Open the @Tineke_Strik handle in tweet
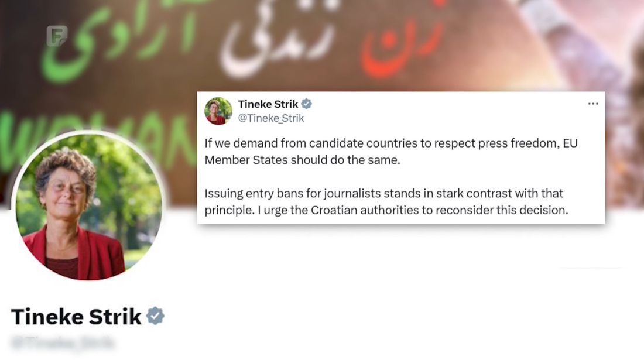The height and width of the screenshot is (360, 644). (x=271, y=118)
